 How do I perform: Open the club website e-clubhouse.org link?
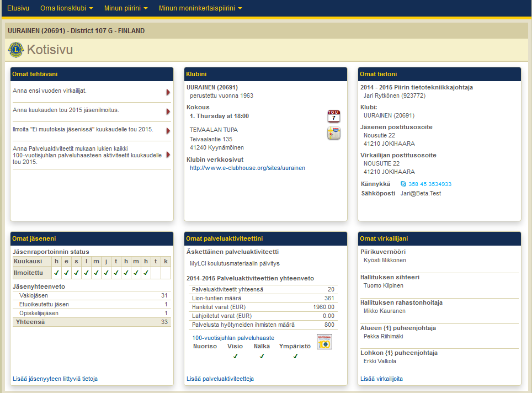tap(247, 168)
